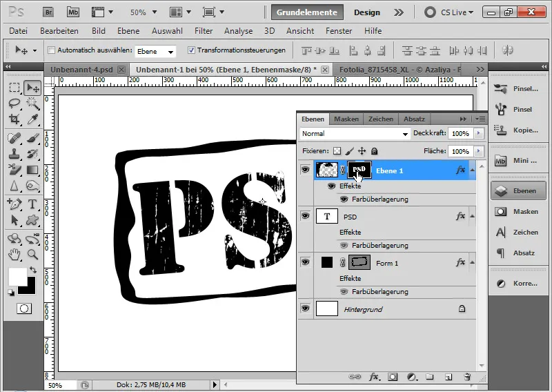Screen dimensions: 552x392
Task: Open the Ebene menu
Action: 128,31
